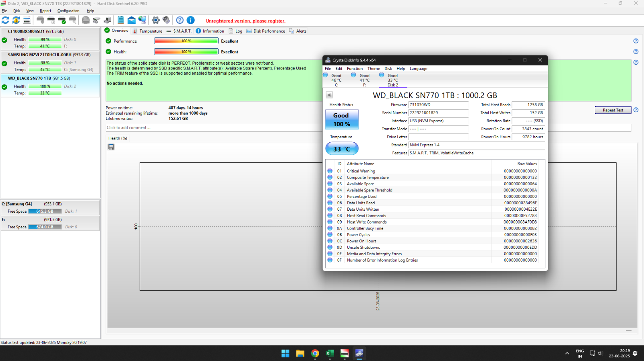This screenshot has height=361, width=644.
Task: Click the 33 °C temperature button in CrystalDiskInfo
Action: coord(342,149)
